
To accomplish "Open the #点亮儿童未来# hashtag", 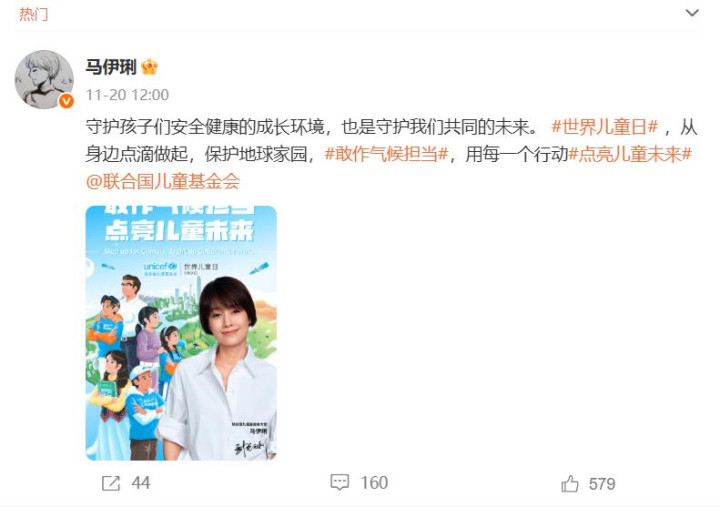I will point(630,154).
